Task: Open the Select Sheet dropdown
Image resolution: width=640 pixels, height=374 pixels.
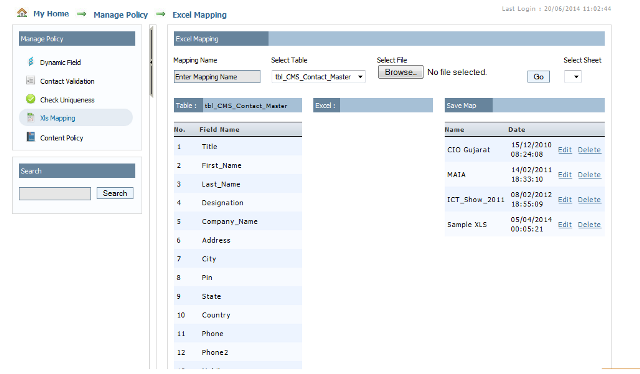Action: tap(573, 76)
